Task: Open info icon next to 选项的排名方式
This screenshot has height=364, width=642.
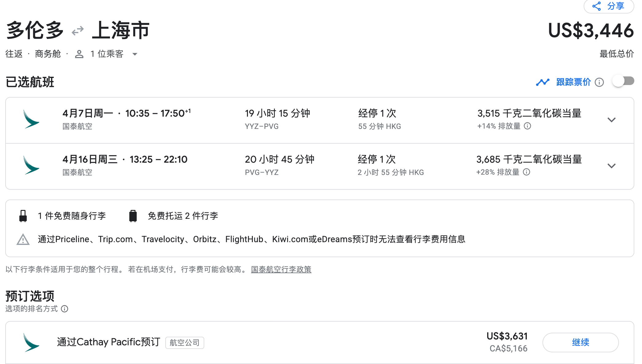Action: coord(65,309)
